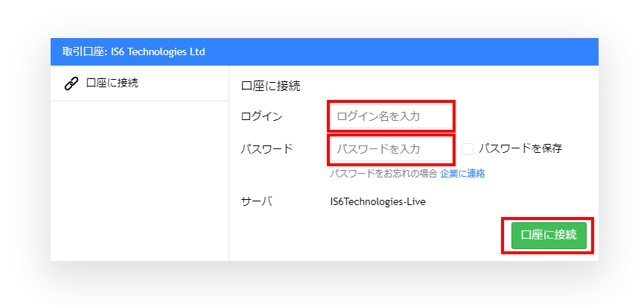Select the IS6Technologies-Live server text
Viewport: 644px width, 305px height.
click(x=378, y=202)
